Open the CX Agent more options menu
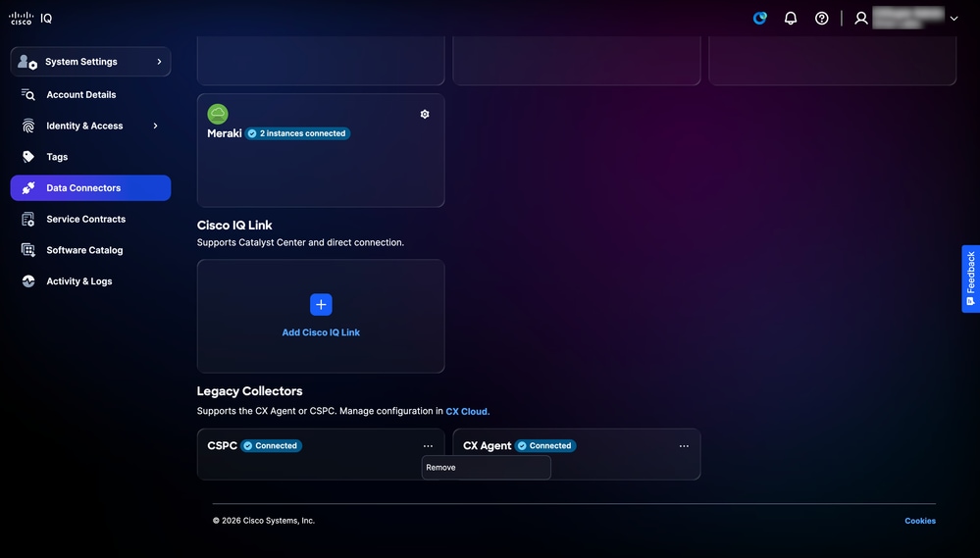Screen dimensions: 980x558 [x=684, y=445]
